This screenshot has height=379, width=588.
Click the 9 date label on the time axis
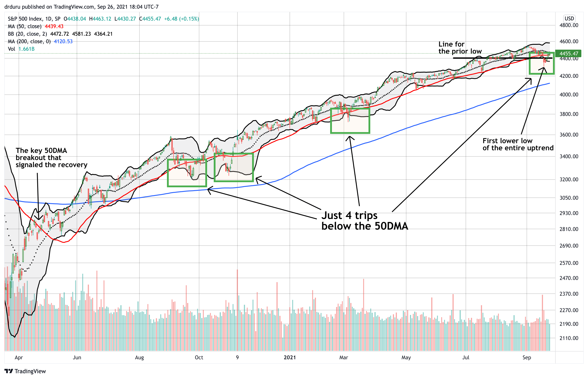coord(237,358)
